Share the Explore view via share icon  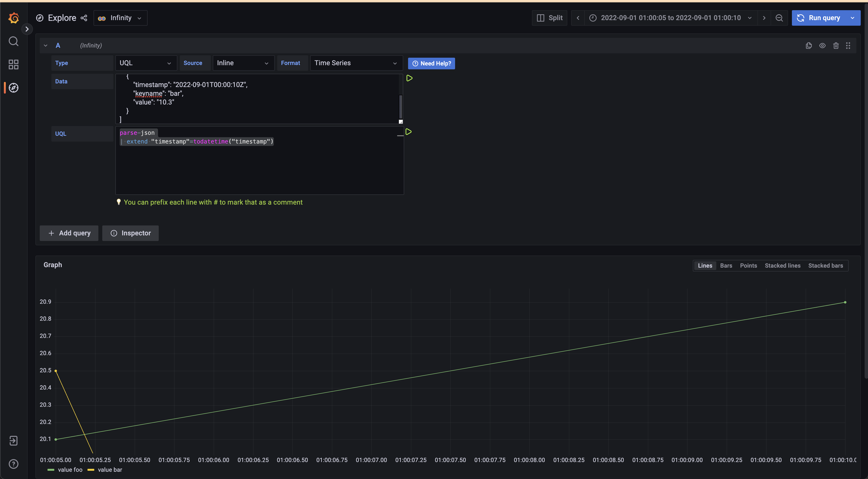coord(84,18)
